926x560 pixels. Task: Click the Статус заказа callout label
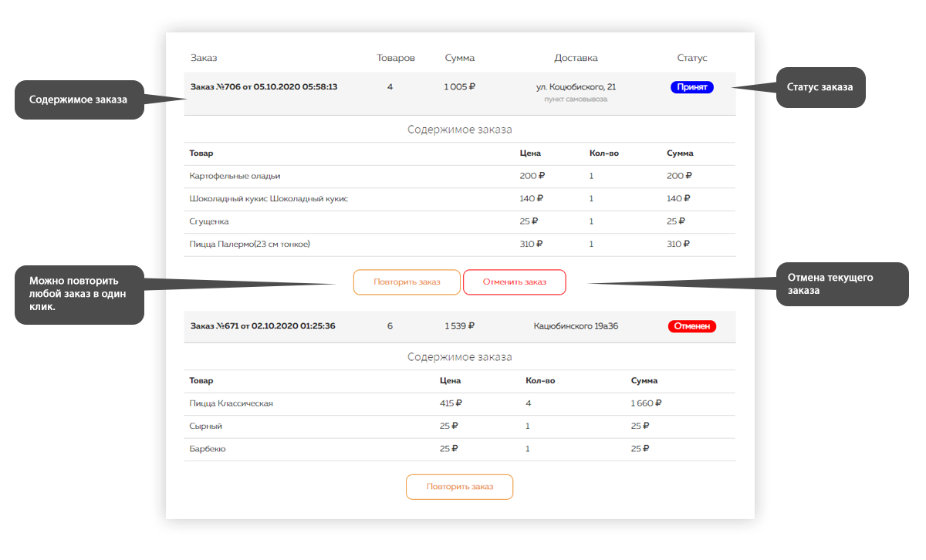[x=820, y=87]
